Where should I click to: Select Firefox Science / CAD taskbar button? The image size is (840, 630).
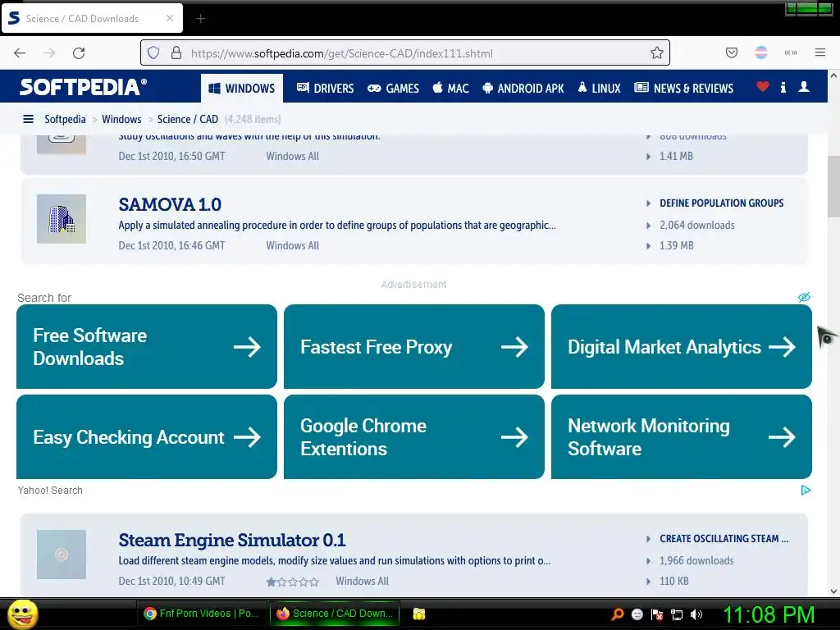coord(335,614)
